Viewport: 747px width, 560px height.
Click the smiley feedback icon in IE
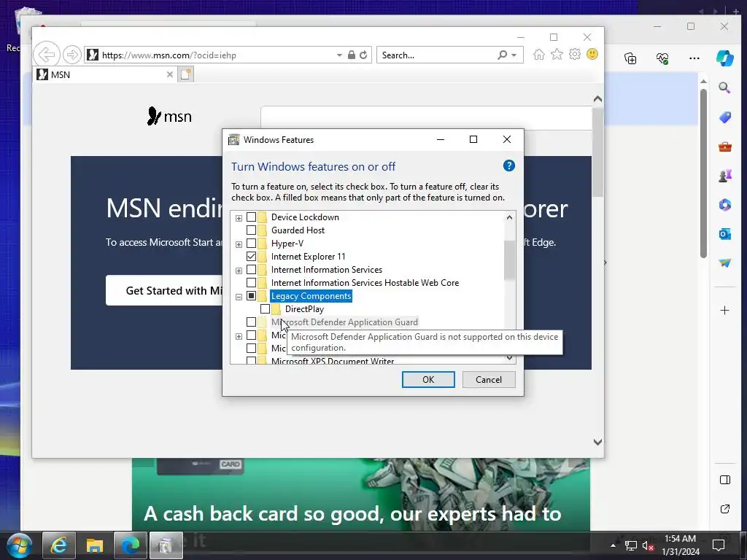pos(592,54)
